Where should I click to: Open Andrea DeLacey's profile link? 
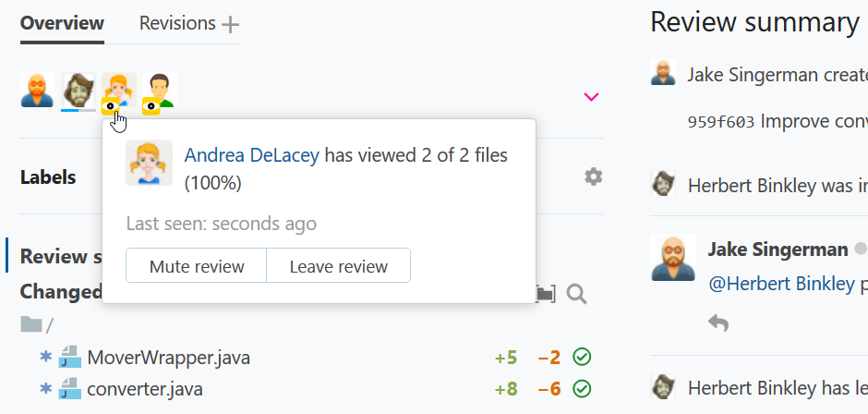coord(252,155)
